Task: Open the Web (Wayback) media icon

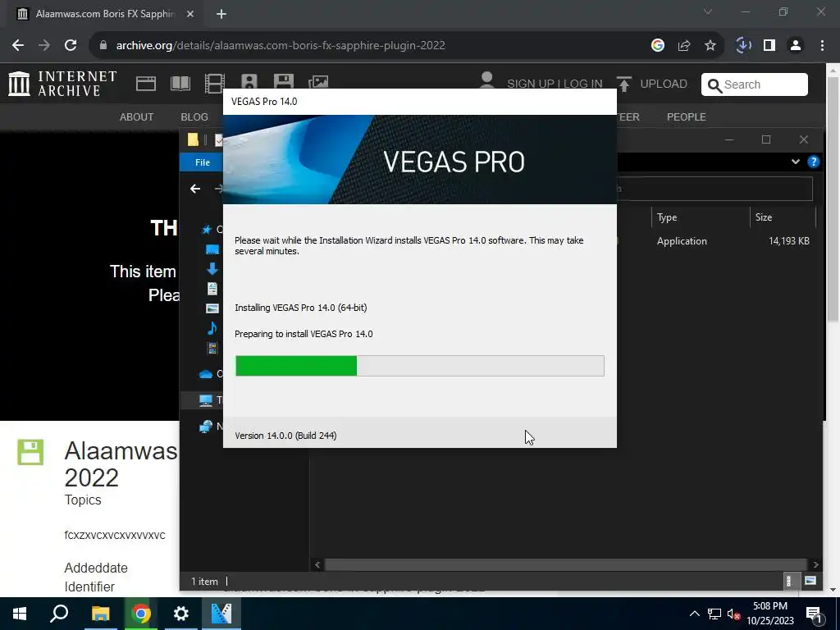Action: pos(146,84)
